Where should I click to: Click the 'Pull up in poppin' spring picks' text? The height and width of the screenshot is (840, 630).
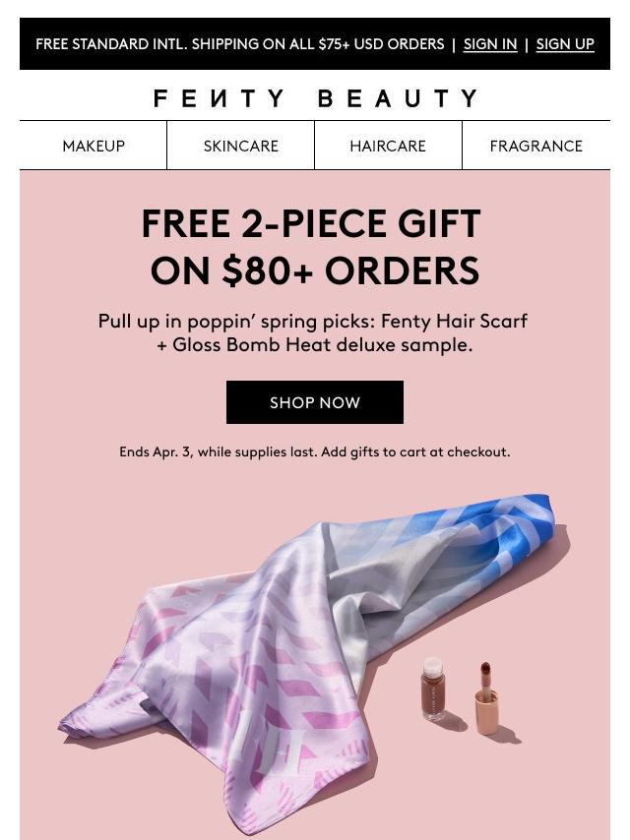[237, 322]
